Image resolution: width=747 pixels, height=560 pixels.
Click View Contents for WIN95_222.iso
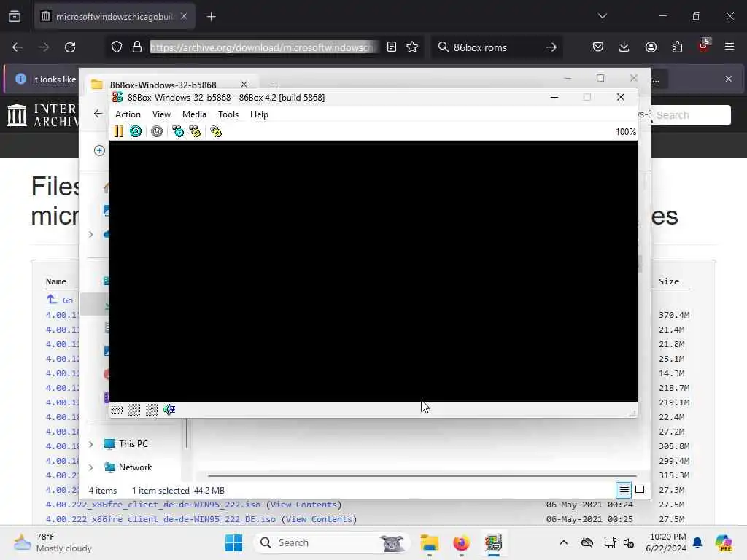coord(304,505)
